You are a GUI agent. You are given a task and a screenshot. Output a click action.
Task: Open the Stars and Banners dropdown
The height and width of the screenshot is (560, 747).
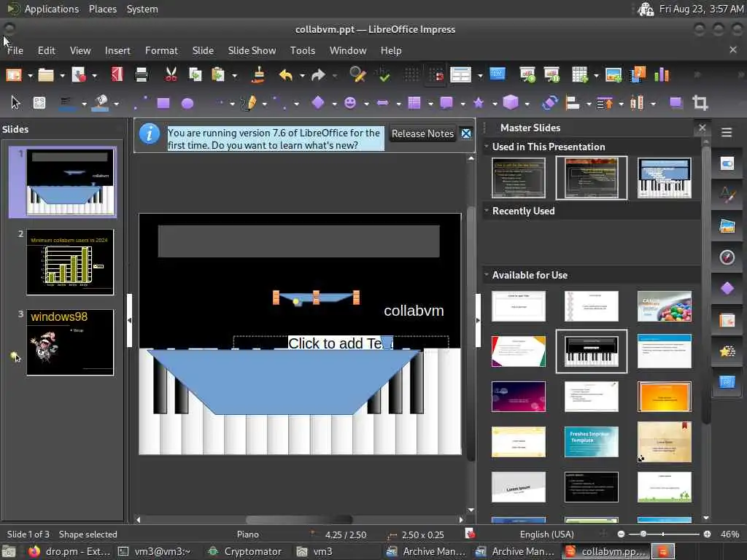pos(495,104)
